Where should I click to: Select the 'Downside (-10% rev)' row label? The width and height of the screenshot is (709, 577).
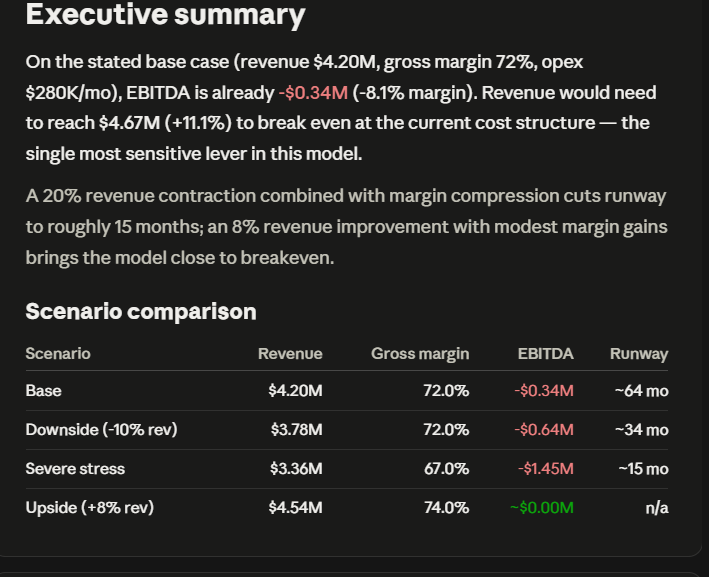point(101,430)
